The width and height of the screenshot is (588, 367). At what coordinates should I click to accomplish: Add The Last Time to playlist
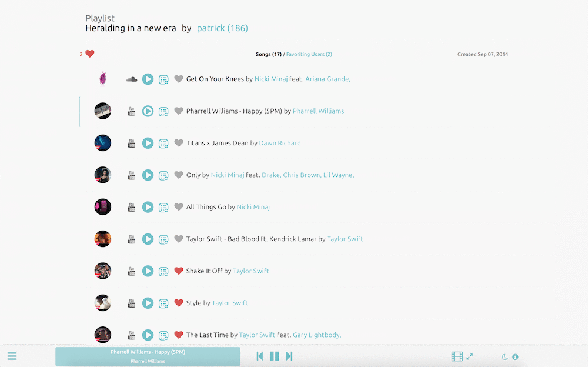(x=163, y=335)
